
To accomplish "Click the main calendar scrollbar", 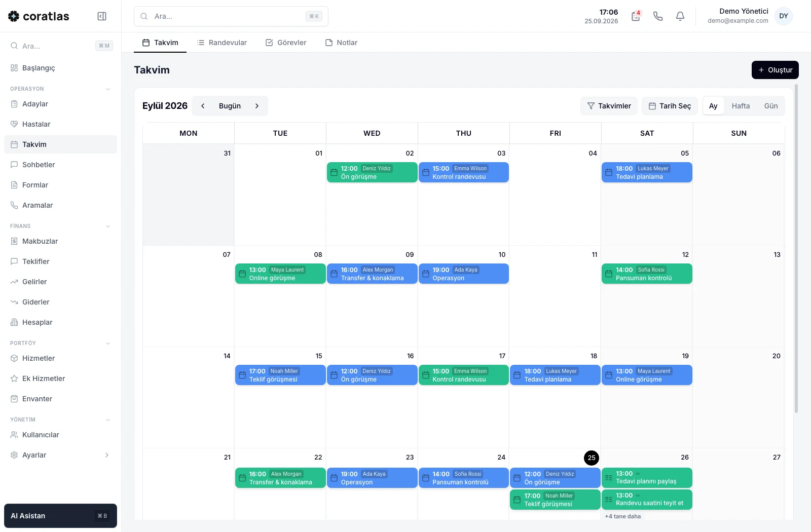I will coord(796,248).
